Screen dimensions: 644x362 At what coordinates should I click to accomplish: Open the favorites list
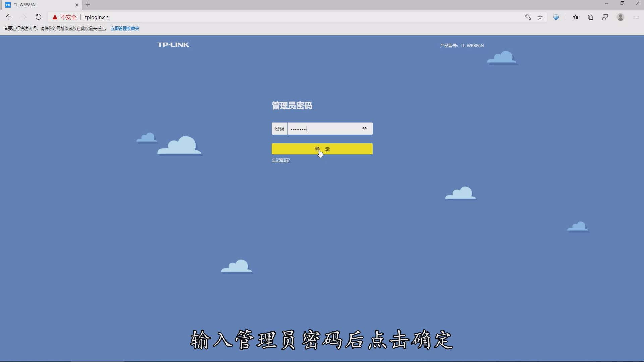[576, 17]
